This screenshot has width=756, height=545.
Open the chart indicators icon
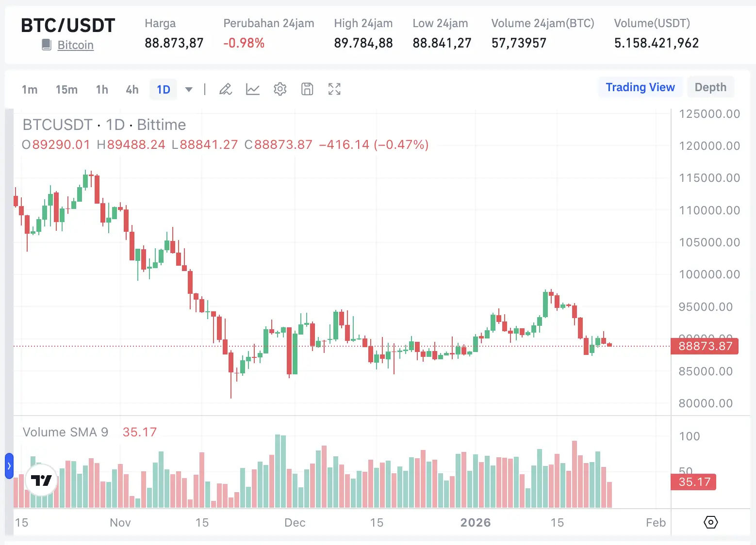click(x=252, y=89)
